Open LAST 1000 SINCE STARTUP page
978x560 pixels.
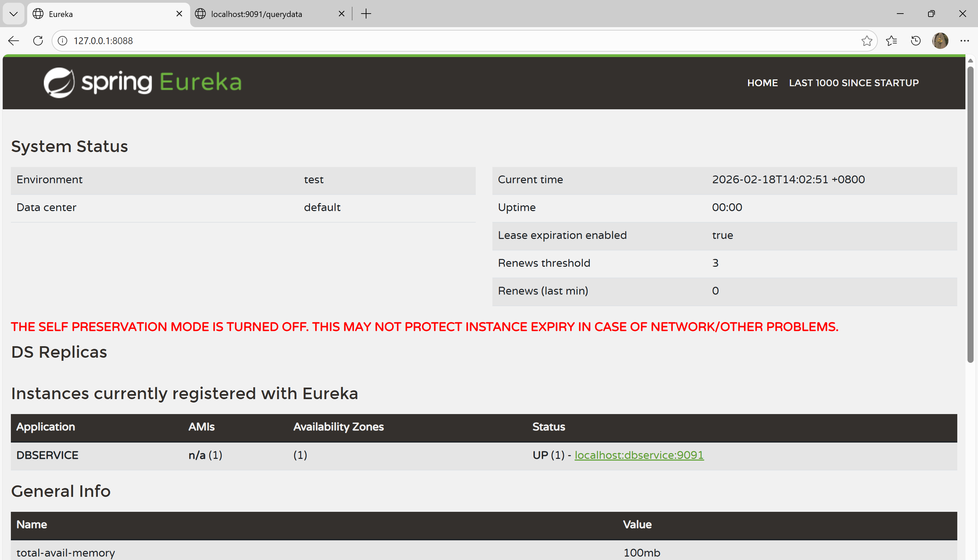pos(854,83)
